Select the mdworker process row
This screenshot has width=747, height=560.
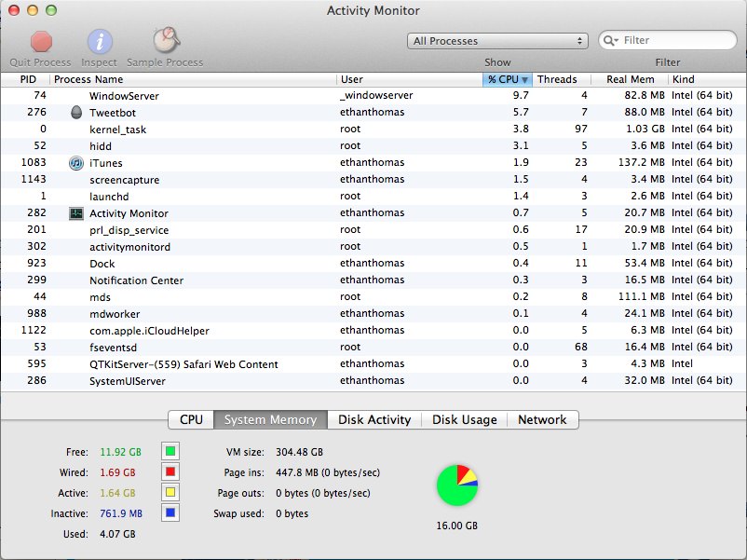(373, 314)
